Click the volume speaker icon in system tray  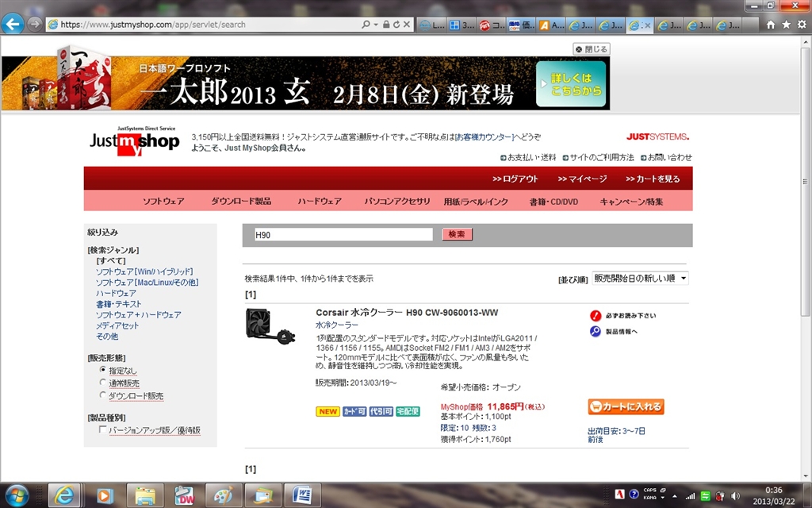(x=735, y=496)
